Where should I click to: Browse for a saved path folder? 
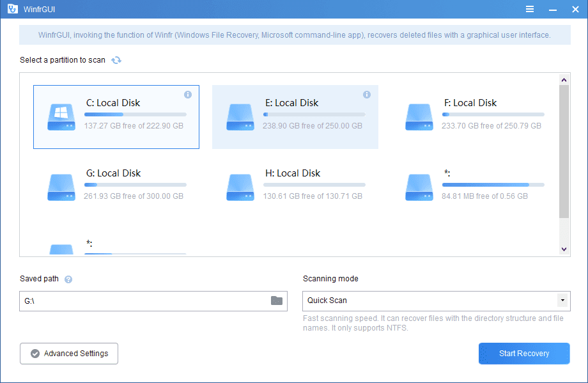coord(277,301)
